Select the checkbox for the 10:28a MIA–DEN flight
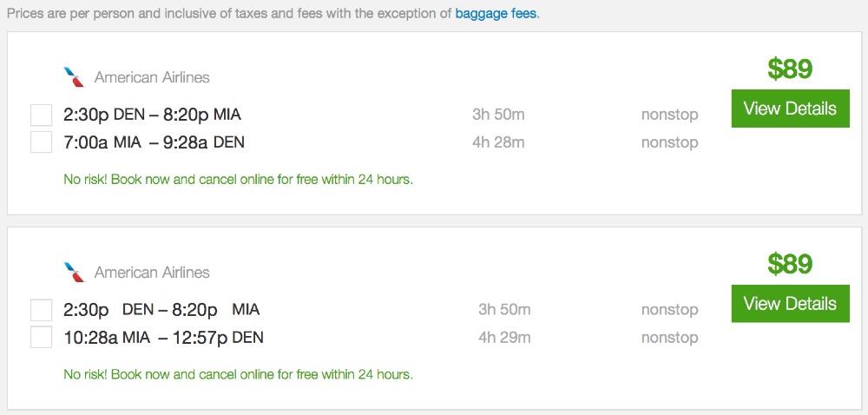The width and height of the screenshot is (868, 415). pyautogui.click(x=41, y=337)
